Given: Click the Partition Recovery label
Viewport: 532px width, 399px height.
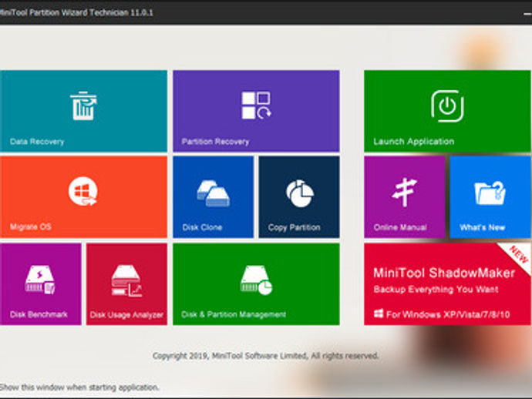Looking at the screenshot, I should tap(215, 142).
